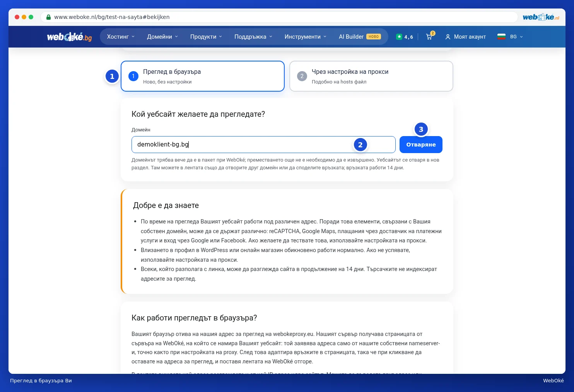Image resolution: width=574 pixels, height=392 pixels.
Task: Open AI Builder from the navigation
Action: point(360,37)
